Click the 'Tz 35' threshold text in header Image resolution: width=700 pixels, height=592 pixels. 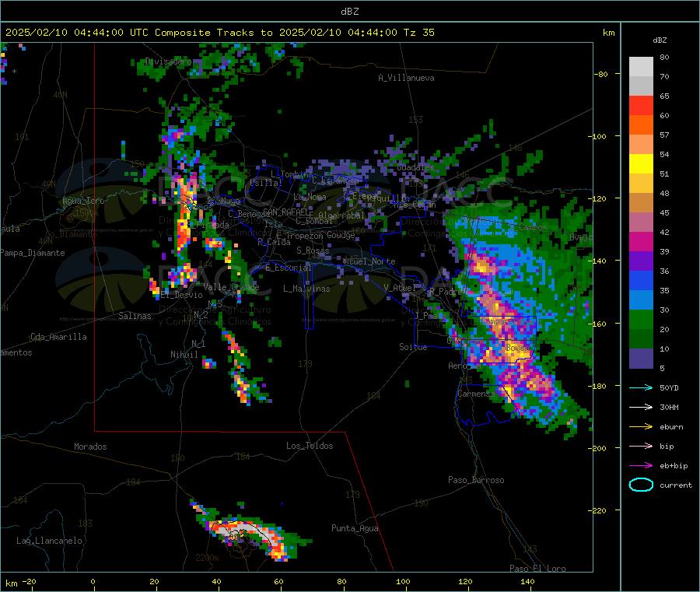coord(418,33)
